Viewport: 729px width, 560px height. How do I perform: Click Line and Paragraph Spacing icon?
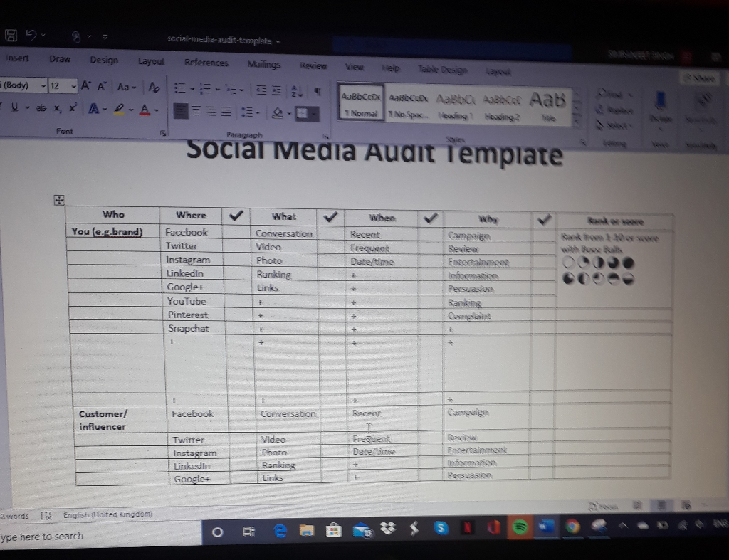point(247,112)
